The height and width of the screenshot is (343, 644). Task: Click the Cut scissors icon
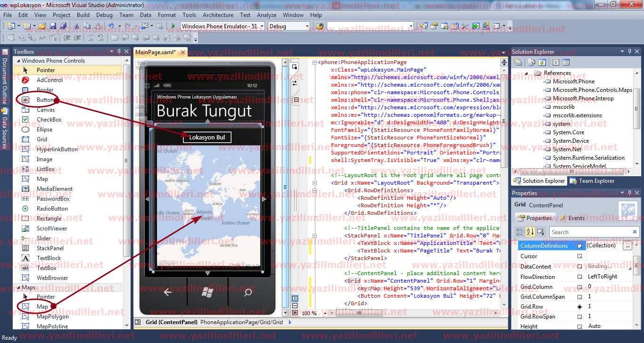click(x=77, y=26)
